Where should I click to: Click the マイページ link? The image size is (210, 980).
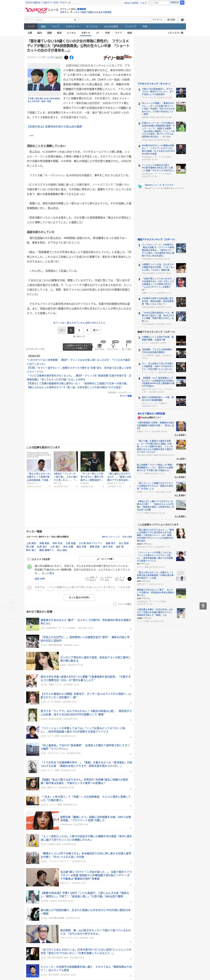point(157,19)
